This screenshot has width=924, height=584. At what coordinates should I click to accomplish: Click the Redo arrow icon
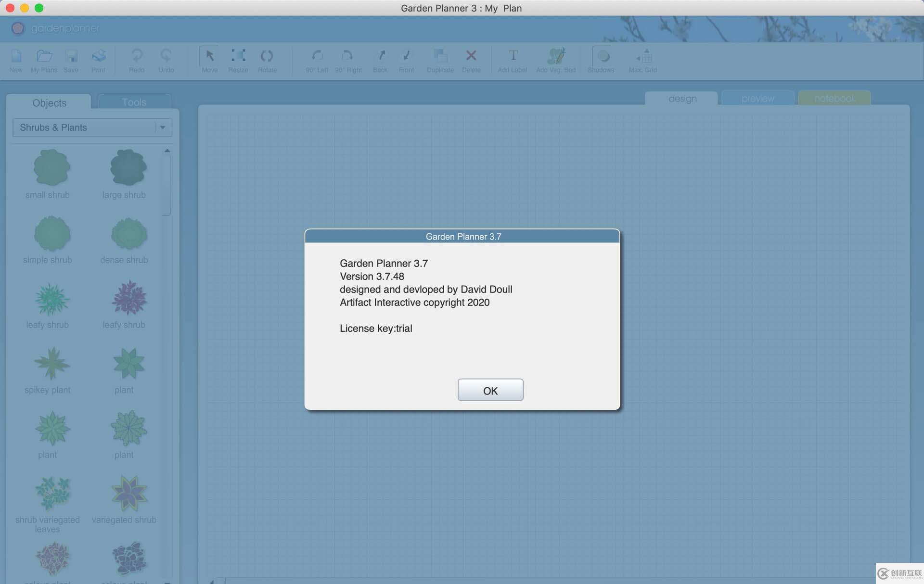point(137,56)
